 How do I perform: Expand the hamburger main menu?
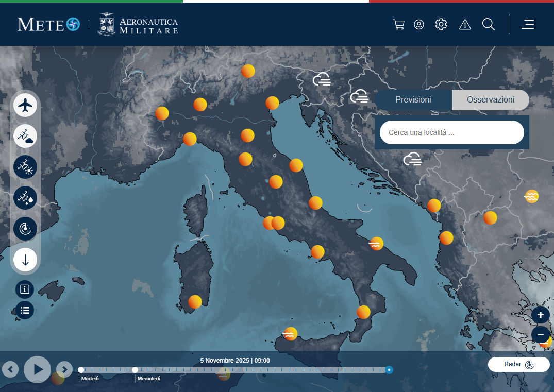(x=528, y=25)
